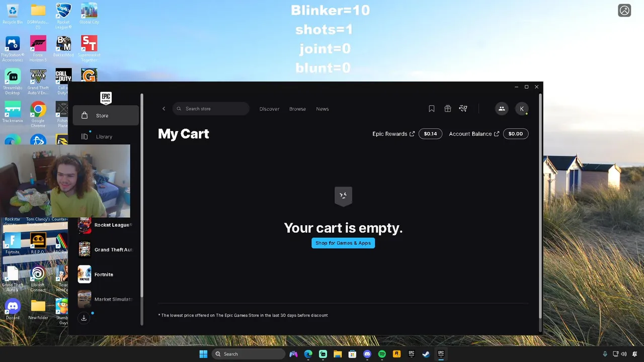This screenshot has width=644, height=362.
Task: Open the friends list icon
Action: [x=502, y=109]
